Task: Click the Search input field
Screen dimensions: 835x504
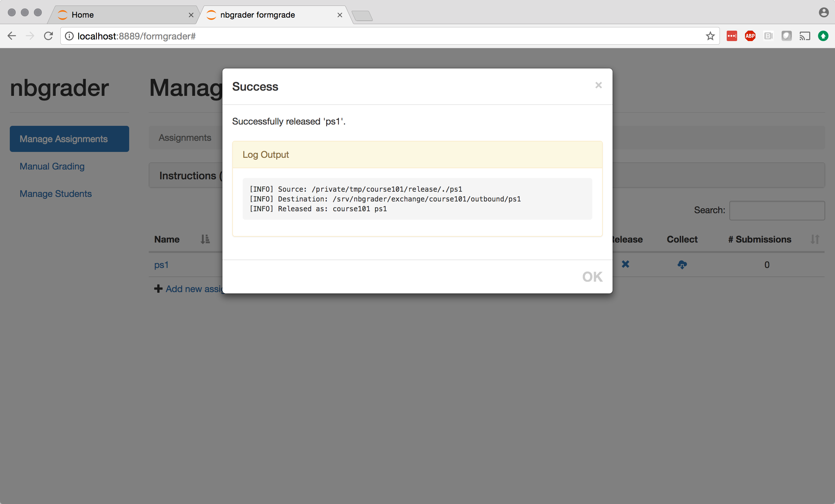Action: coord(777,210)
